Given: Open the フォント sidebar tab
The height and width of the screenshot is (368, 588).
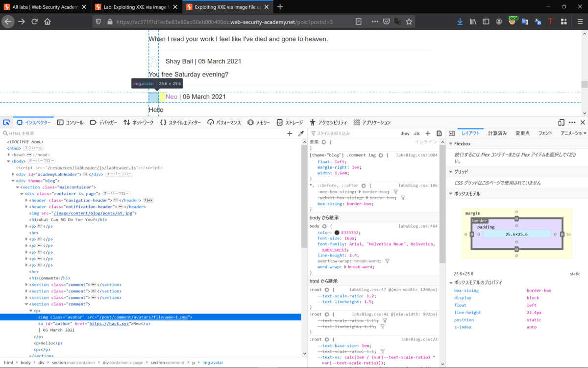Looking at the screenshot, I should point(545,133).
